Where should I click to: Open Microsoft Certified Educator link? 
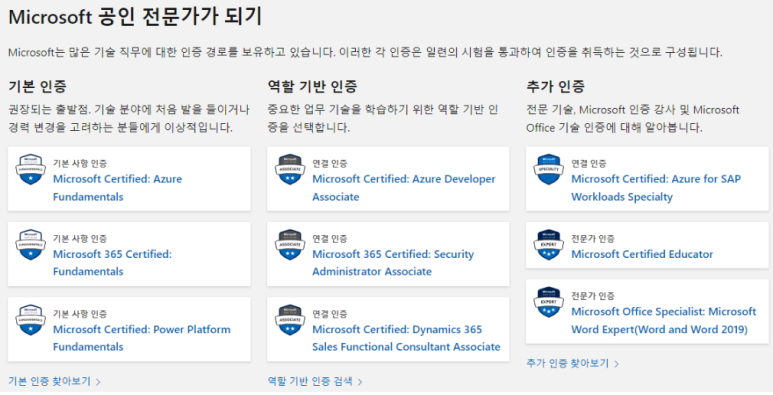642,254
